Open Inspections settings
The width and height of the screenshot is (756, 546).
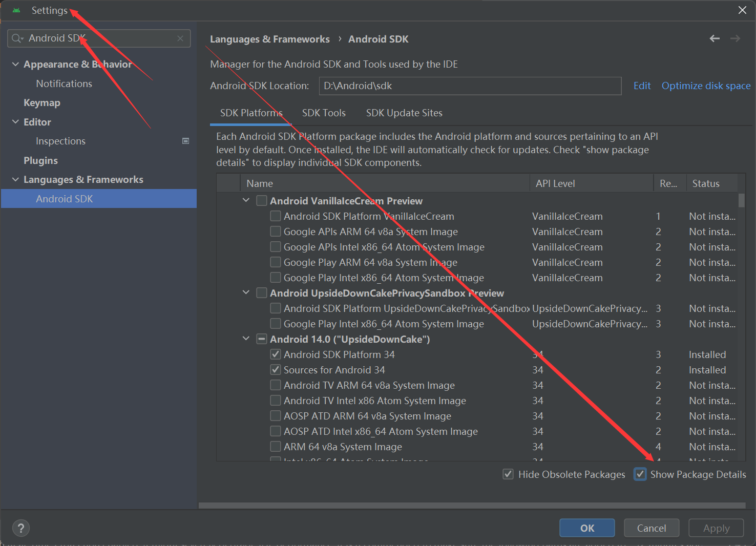click(x=60, y=141)
